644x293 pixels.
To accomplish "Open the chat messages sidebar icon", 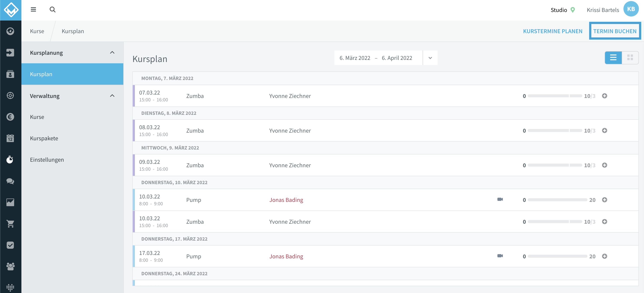I will click(10, 181).
